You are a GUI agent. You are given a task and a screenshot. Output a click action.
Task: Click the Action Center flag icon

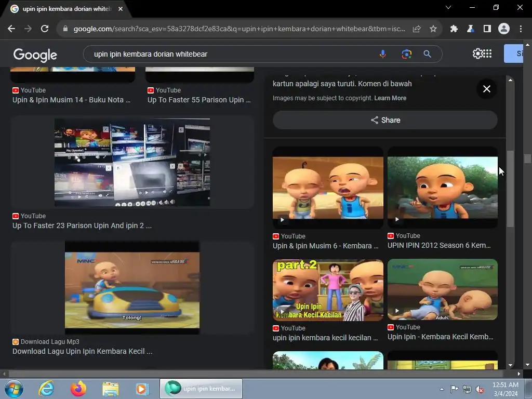click(x=454, y=389)
